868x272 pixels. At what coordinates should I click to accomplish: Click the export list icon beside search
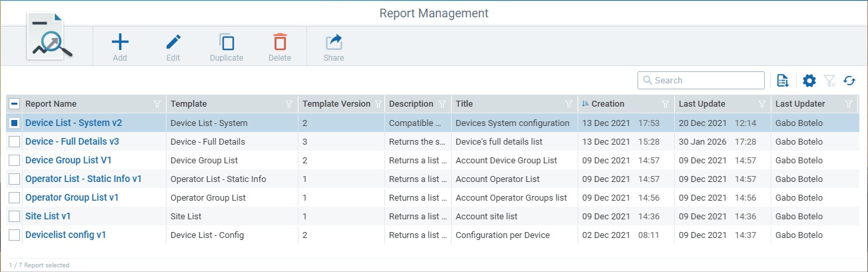click(783, 81)
